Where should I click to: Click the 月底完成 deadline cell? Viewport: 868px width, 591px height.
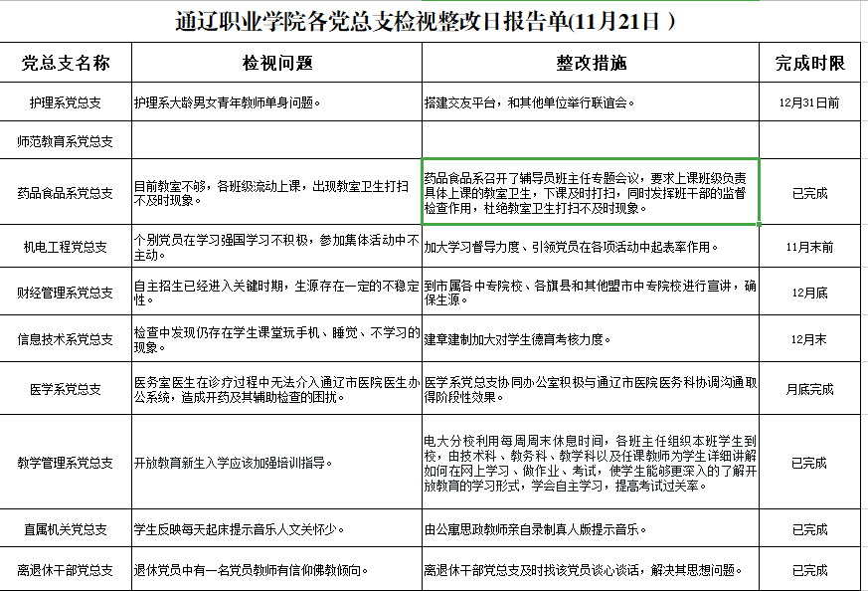[810, 389]
